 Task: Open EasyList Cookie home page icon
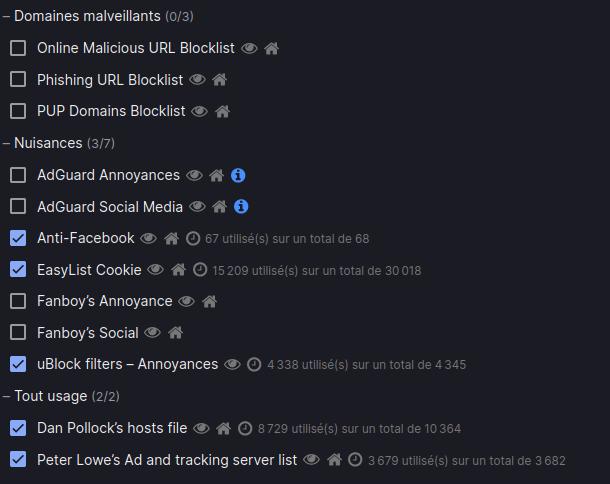click(x=179, y=270)
